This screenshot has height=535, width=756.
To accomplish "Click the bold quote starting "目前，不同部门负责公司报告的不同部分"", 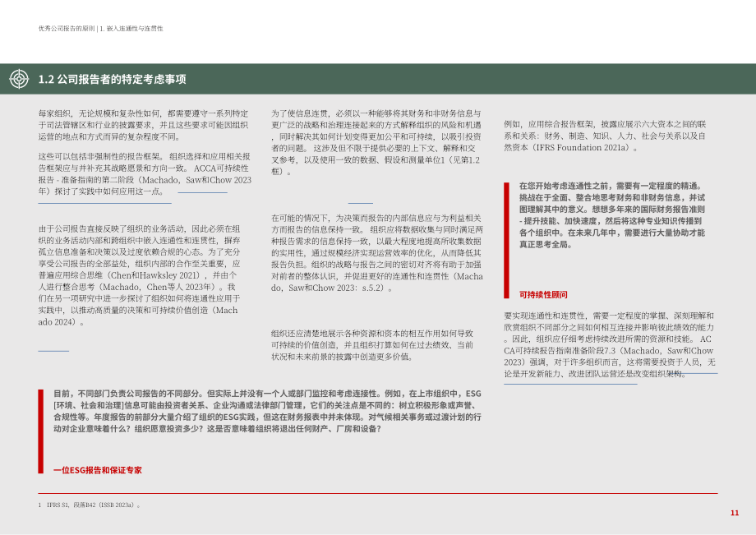I will tap(268, 411).
